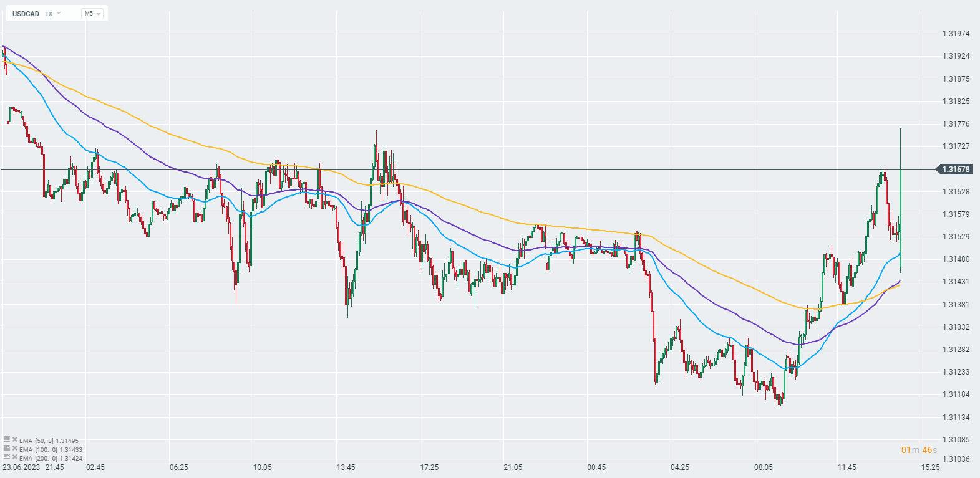
Task: Click the current price tag 1.31678
Action: (x=955, y=170)
